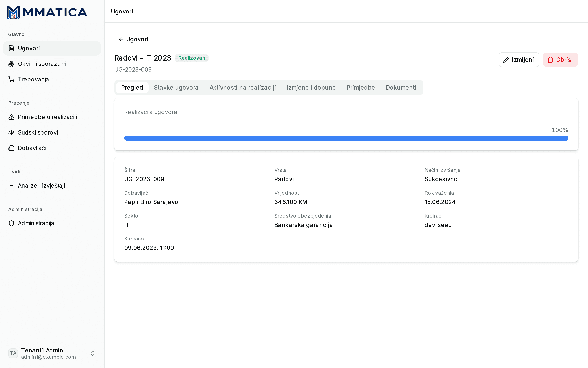The image size is (588, 368).
Task: Click the Realizovan status badge
Action: pyautogui.click(x=192, y=58)
